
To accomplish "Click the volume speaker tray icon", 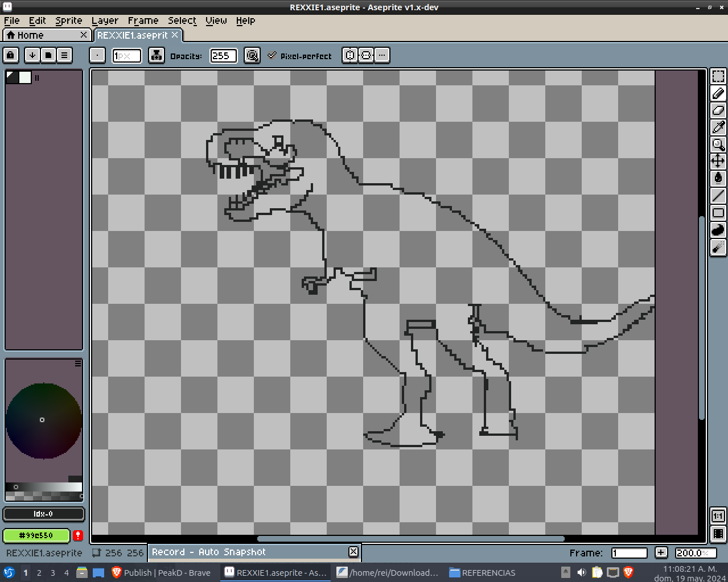I will tap(581, 572).
